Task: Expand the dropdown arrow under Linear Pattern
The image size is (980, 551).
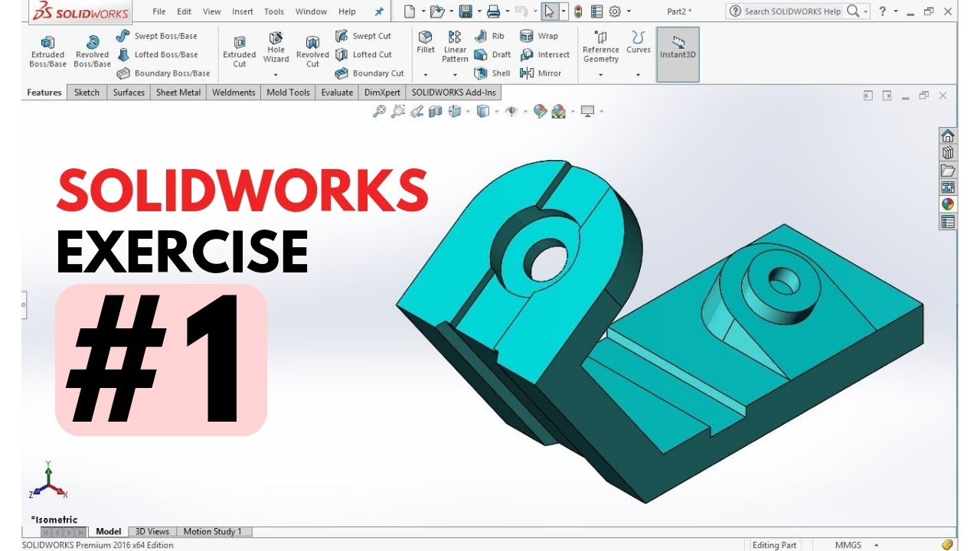Action: coord(455,75)
